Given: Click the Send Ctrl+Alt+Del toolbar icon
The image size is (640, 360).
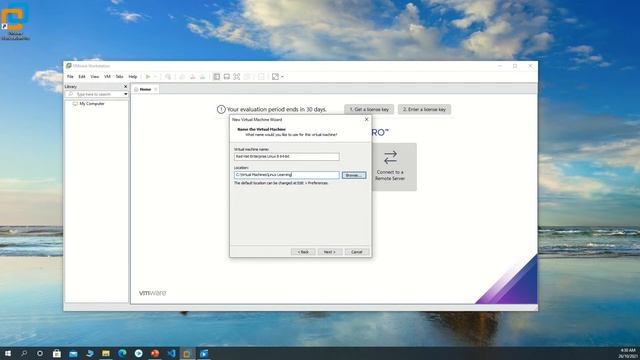Looking at the screenshot, I should (168, 77).
